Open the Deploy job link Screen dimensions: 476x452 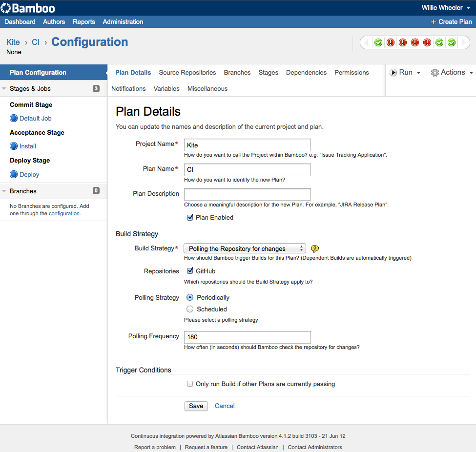[x=29, y=175]
